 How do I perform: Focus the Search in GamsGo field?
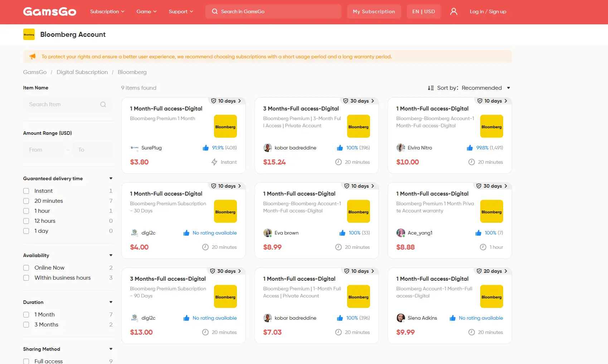pyautogui.click(x=273, y=11)
